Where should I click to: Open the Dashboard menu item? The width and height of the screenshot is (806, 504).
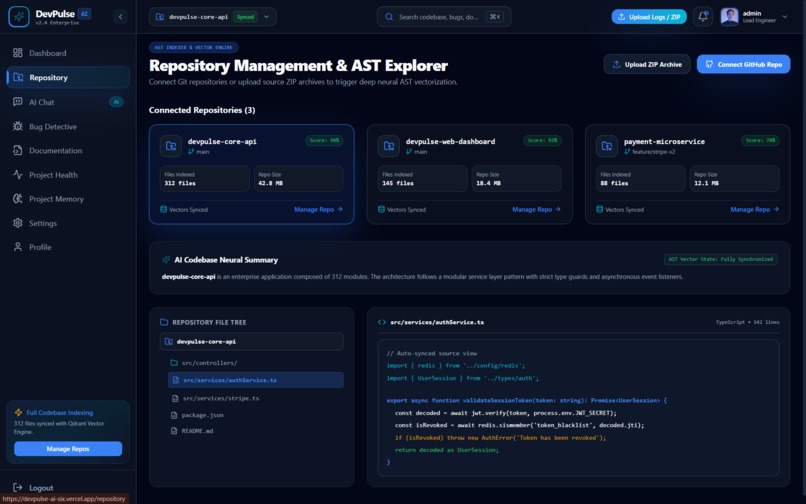[x=68, y=53]
